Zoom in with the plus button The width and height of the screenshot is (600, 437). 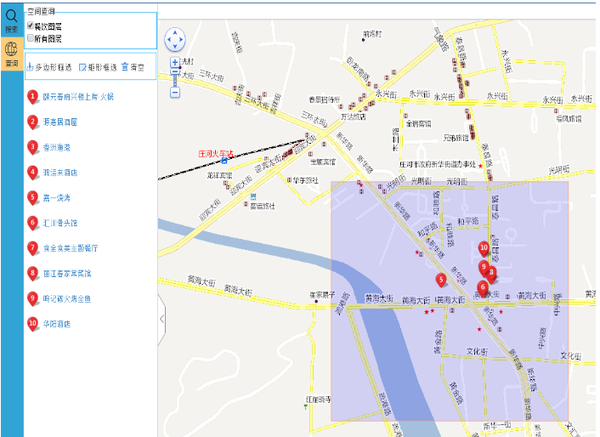pyautogui.click(x=175, y=62)
